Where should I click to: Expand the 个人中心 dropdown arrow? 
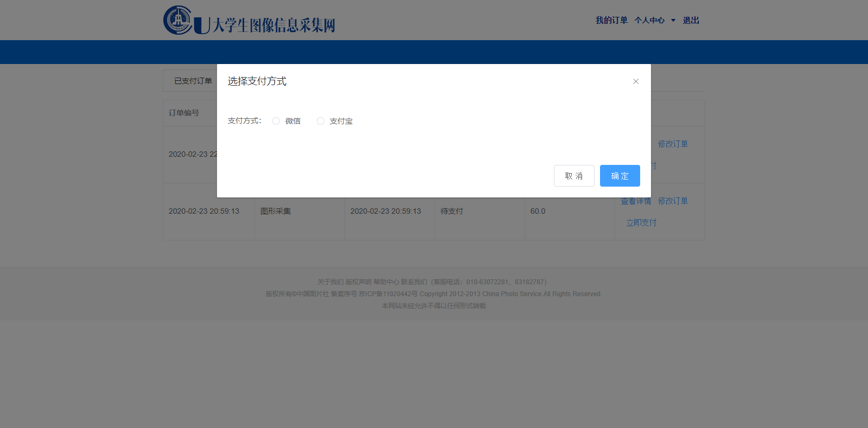click(x=673, y=21)
